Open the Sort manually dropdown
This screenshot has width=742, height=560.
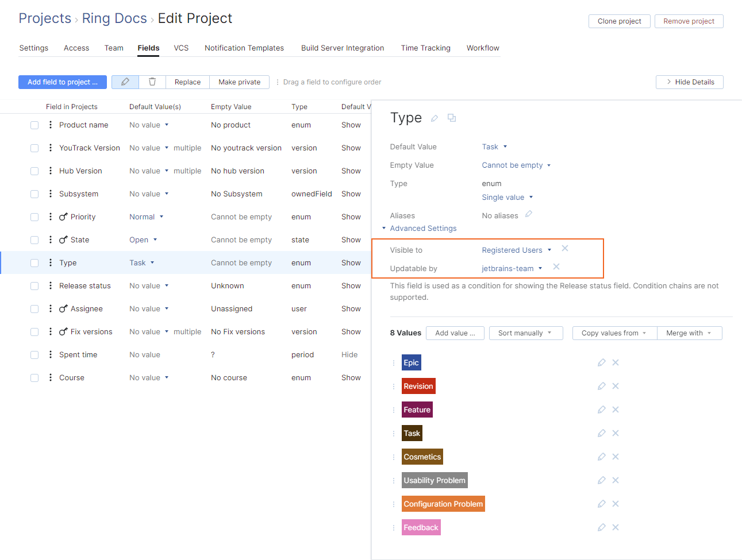coord(525,333)
